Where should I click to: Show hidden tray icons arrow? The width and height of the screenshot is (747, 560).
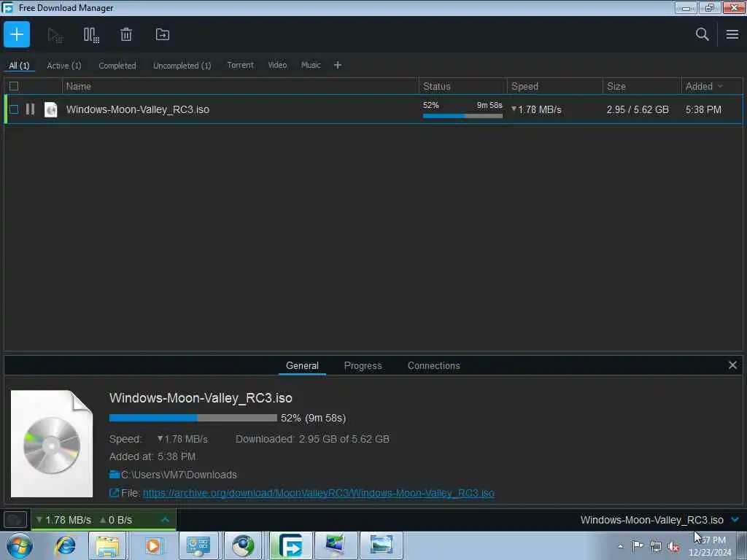(620, 546)
